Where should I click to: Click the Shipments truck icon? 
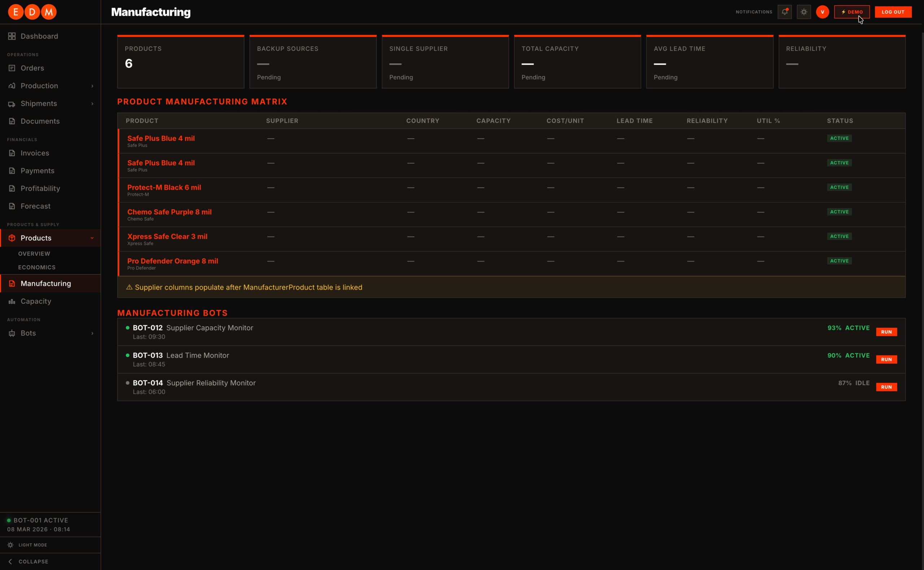[12, 104]
